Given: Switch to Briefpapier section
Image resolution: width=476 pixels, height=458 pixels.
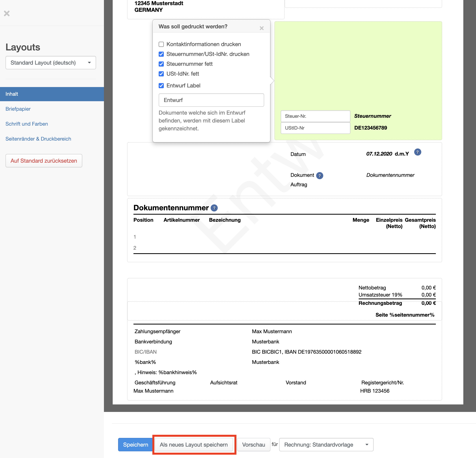Looking at the screenshot, I should point(18,109).
